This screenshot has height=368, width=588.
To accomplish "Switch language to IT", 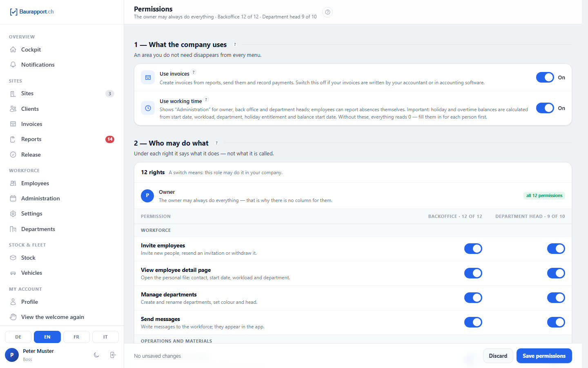I will [x=105, y=337].
